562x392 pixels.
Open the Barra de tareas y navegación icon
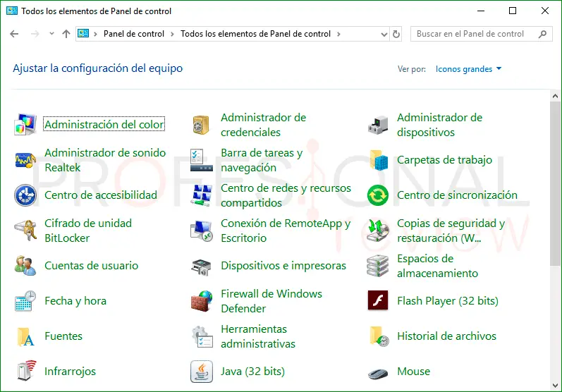(x=201, y=160)
